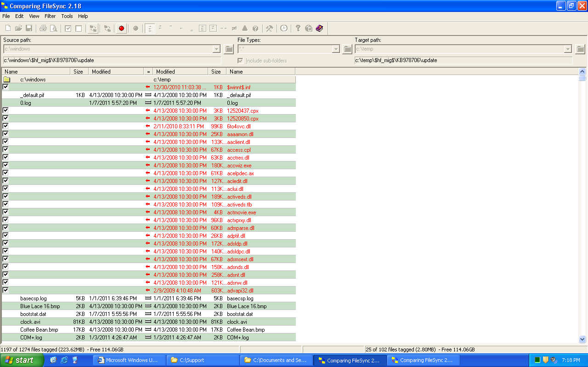
Task: Switch to C:\Support taskbar window
Action: point(202,360)
